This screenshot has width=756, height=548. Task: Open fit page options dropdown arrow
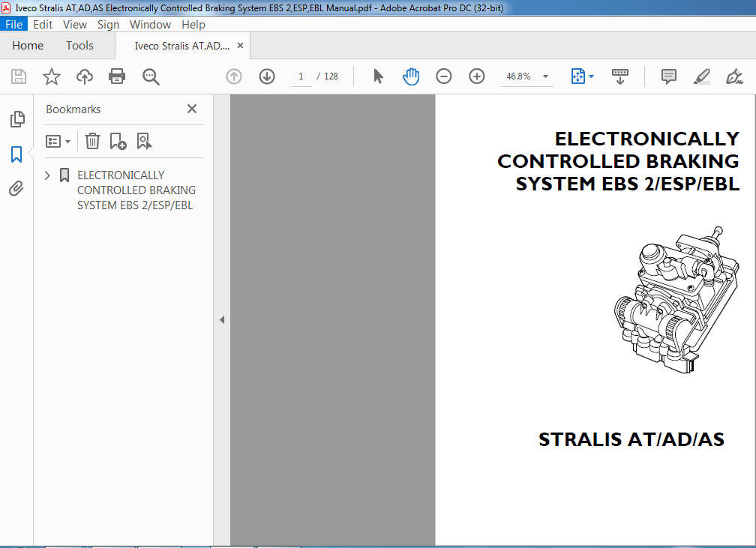(592, 76)
